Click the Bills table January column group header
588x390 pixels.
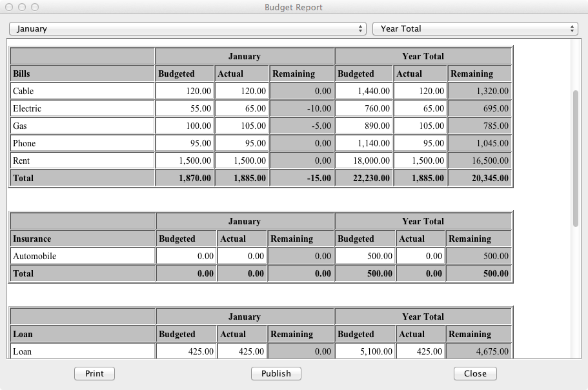pyautogui.click(x=245, y=56)
